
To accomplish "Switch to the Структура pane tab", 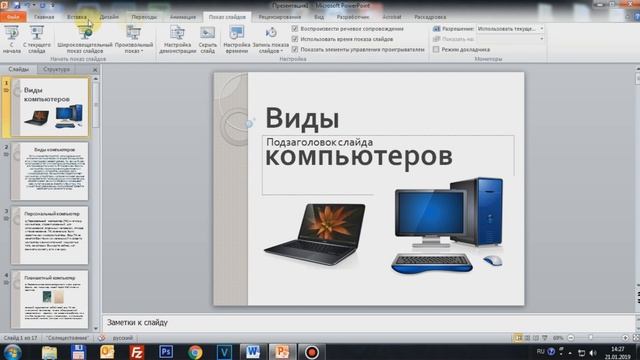I will [56, 69].
